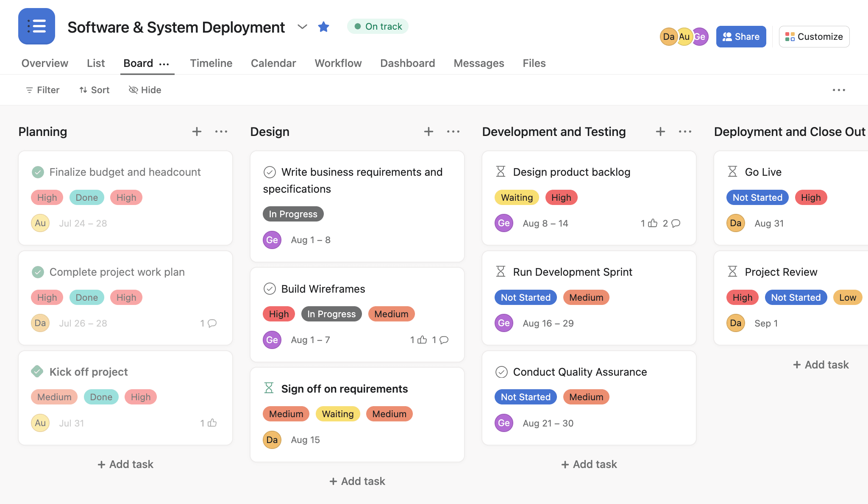Switch to the Dashboard tab
The height and width of the screenshot is (504, 868).
tap(408, 62)
